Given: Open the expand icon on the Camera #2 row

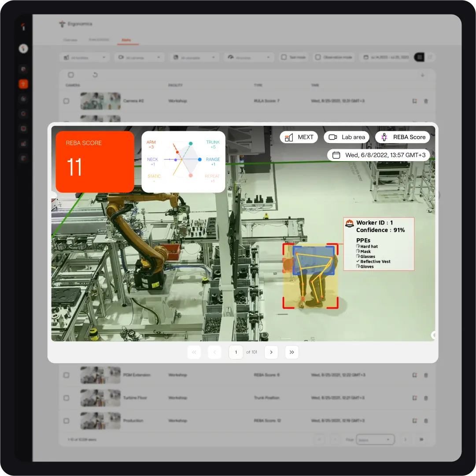Looking at the screenshot, I should (414, 101).
